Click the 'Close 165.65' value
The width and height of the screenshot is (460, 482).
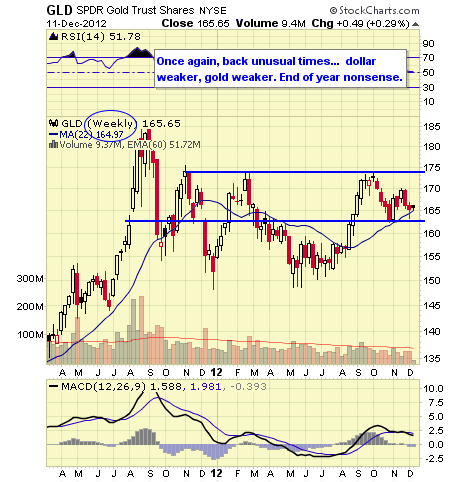point(195,23)
